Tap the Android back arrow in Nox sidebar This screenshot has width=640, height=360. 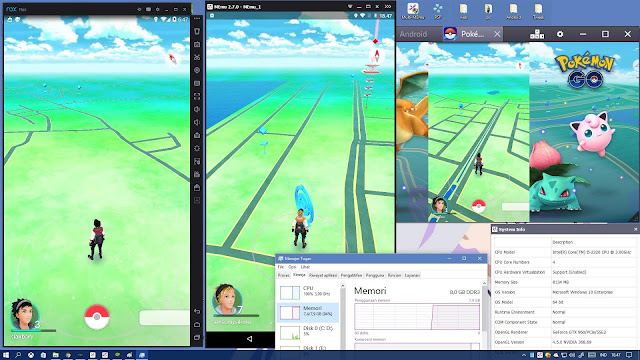pos(197,311)
